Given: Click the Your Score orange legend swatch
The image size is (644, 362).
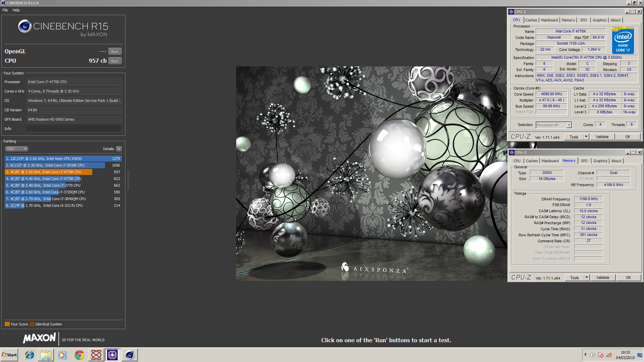Looking at the screenshot, I should click(7, 324).
